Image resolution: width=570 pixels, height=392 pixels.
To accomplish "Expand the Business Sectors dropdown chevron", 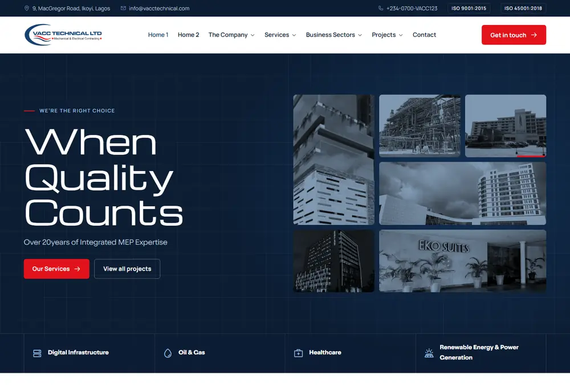I will coord(360,35).
